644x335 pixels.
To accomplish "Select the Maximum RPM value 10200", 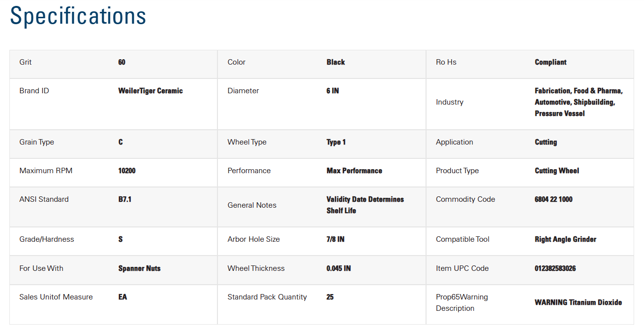I will click(127, 171).
